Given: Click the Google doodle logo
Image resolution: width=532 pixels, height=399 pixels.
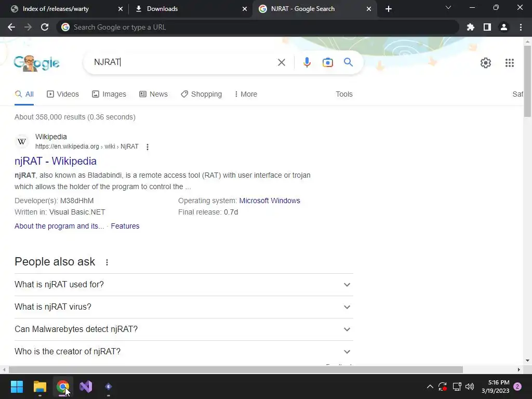Looking at the screenshot, I should (37, 63).
